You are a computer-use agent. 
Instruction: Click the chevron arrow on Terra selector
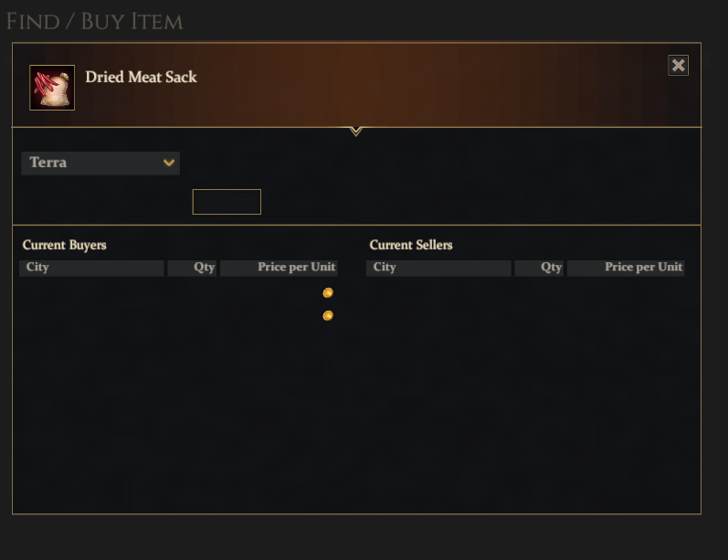[169, 163]
